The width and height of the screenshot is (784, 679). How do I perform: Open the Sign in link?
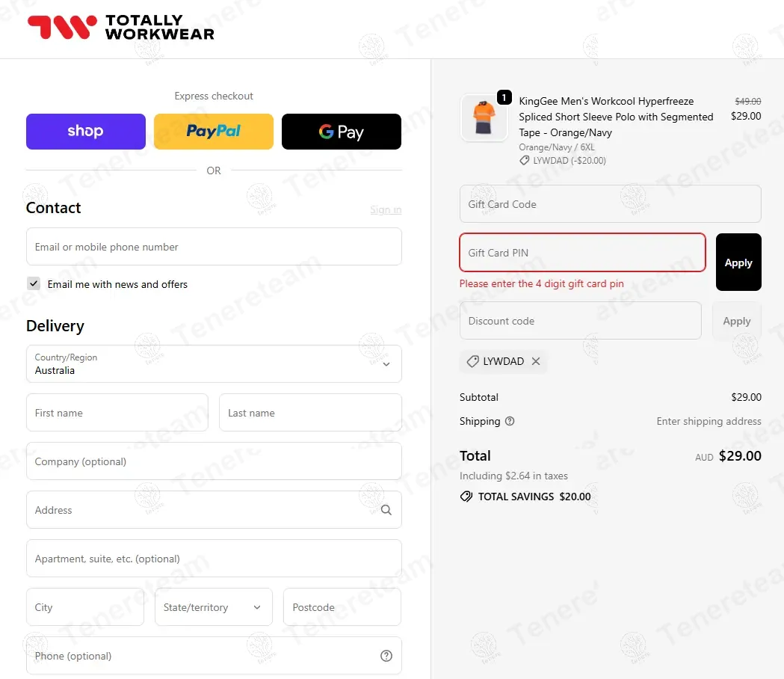point(386,209)
